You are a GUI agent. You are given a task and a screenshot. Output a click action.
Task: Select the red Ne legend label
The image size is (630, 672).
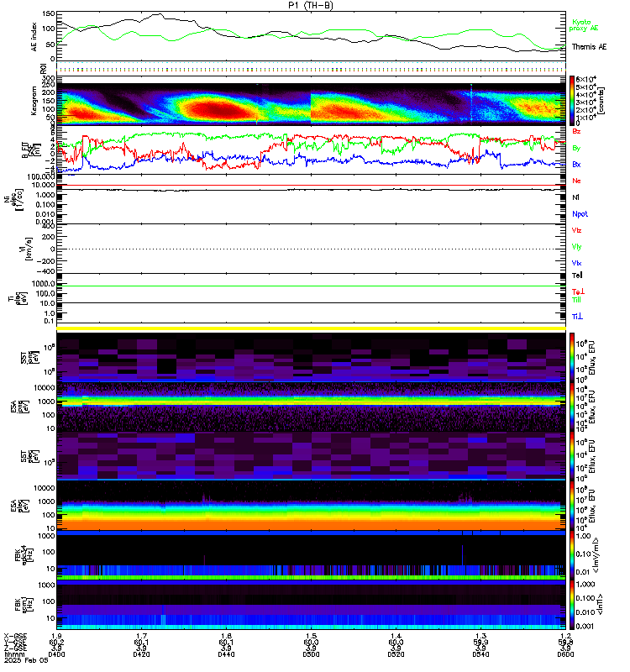576,181
